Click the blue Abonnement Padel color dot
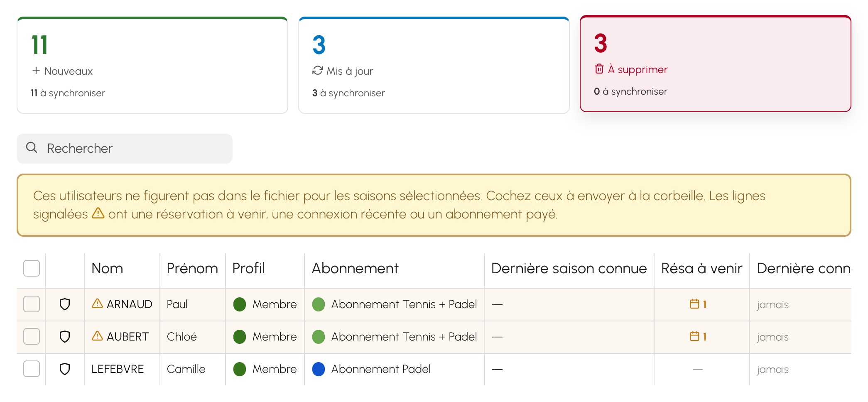868x402 pixels. click(x=319, y=369)
